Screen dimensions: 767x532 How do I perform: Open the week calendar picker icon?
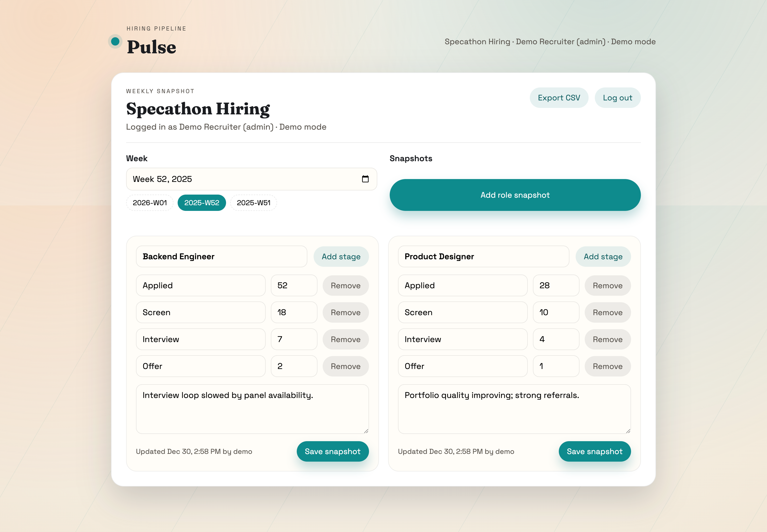tap(366, 179)
